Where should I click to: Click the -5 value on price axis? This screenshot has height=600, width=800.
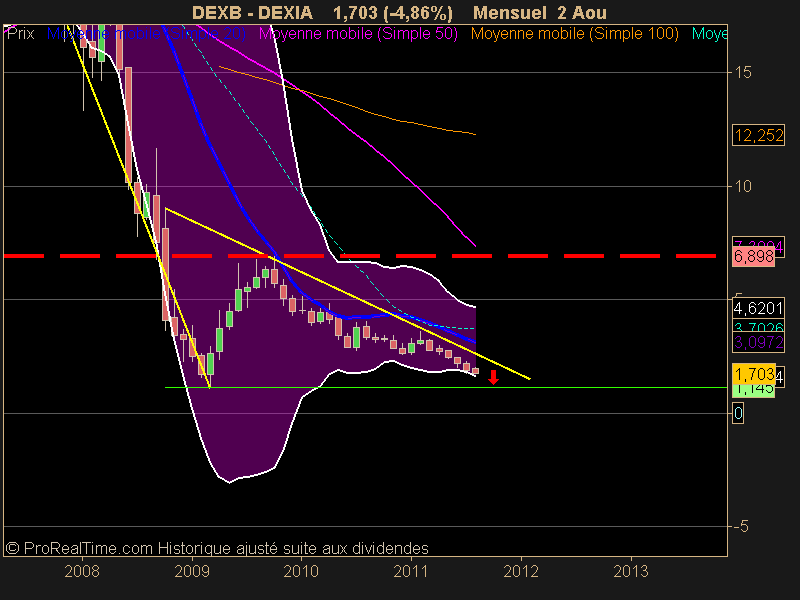741,526
